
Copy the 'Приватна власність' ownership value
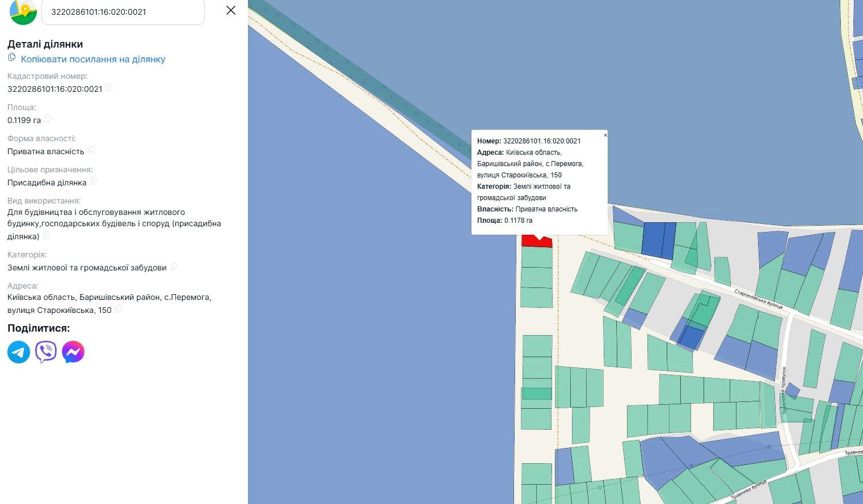(91, 150)
